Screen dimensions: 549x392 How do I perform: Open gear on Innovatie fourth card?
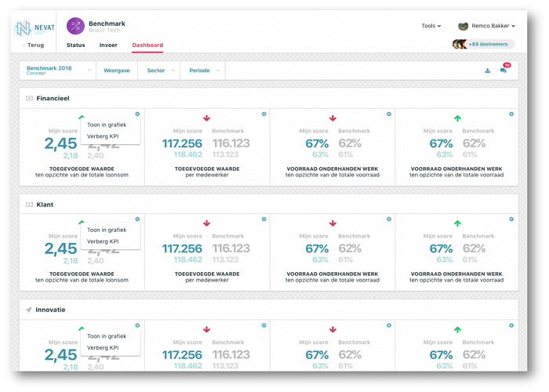(x=511, y=325)
